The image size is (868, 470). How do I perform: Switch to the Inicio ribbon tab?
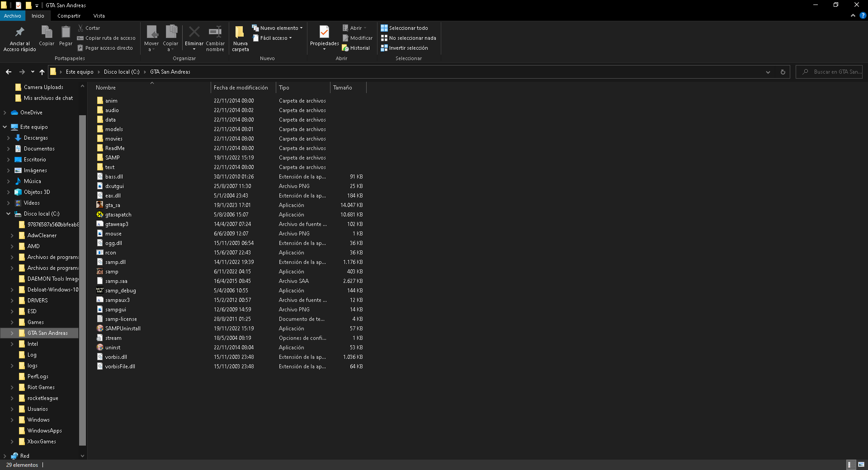coord(38,16)
